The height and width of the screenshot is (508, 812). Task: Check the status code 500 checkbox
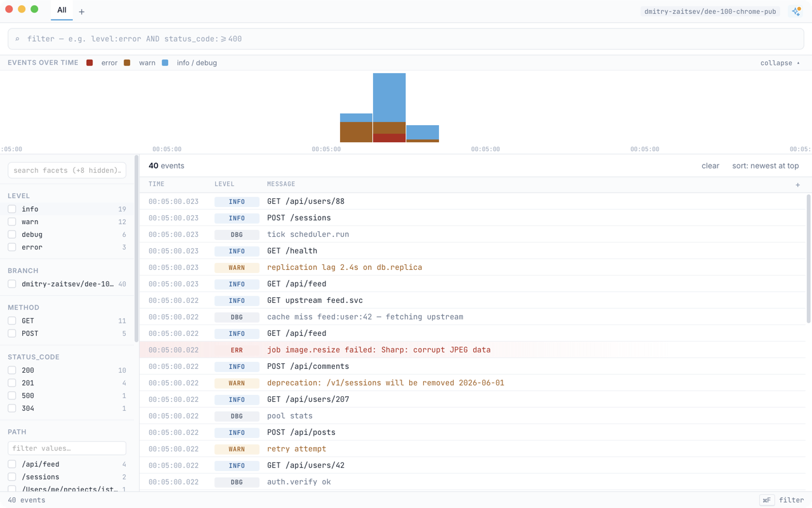tap(12, 396)
